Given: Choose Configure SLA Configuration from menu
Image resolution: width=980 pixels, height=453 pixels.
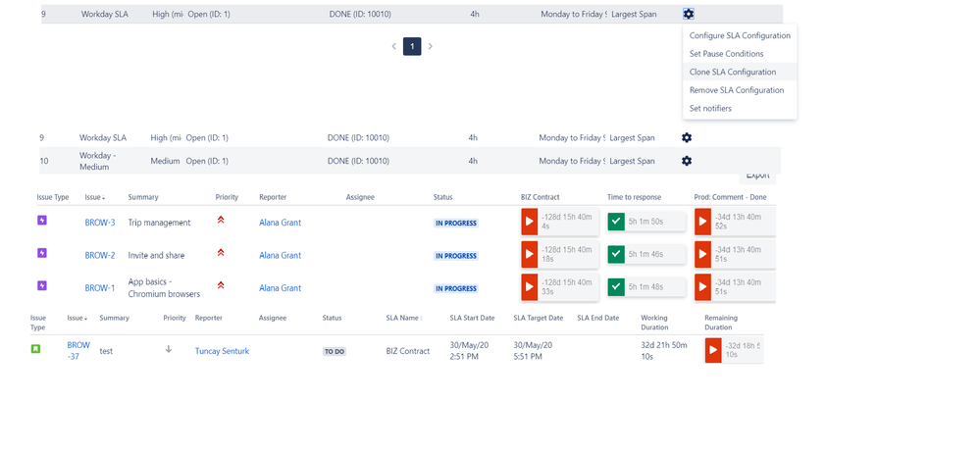Looking at the screenshot, I should (740, 35).
